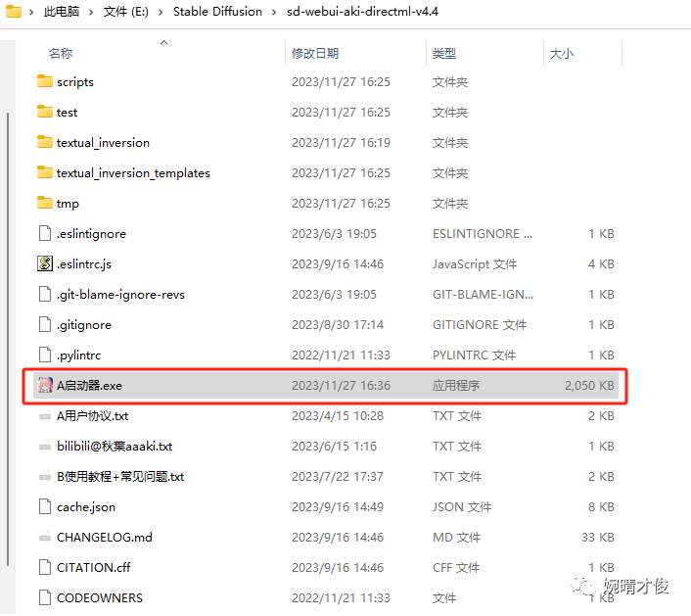Screen dimensions: 691x616
Task: Select the file name textual_inversion_templates
Action: [x=133, y=173]
